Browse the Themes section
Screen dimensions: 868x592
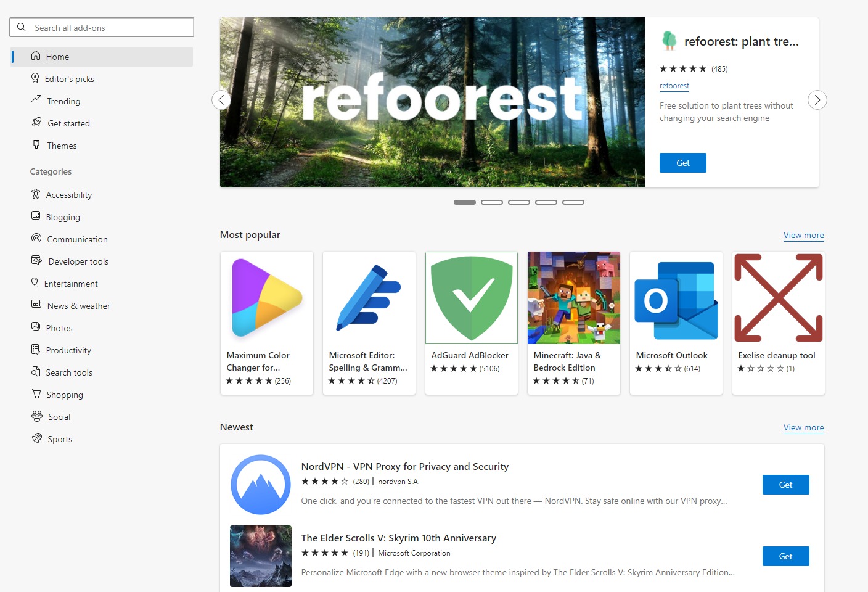coord(62,146)
